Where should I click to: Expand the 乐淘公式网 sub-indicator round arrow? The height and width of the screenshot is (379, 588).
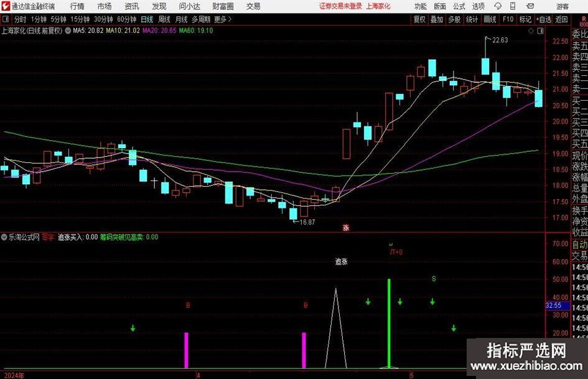pos(4,237)
